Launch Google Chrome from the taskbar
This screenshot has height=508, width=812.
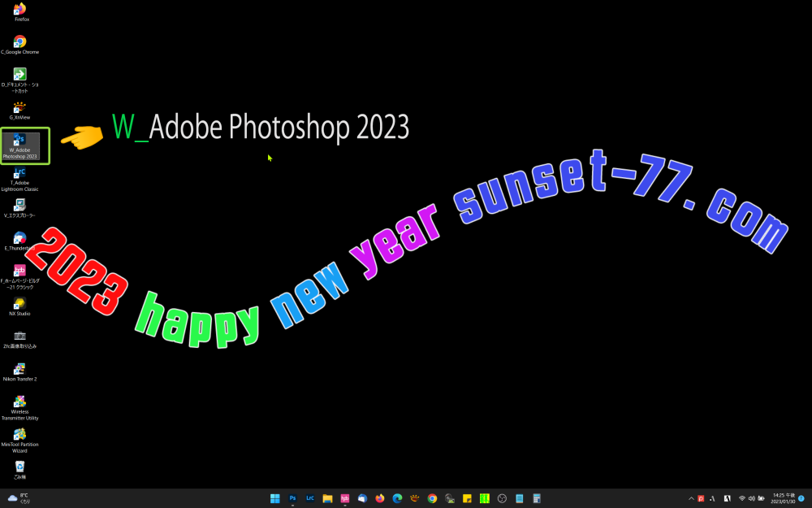pos(433,499)
